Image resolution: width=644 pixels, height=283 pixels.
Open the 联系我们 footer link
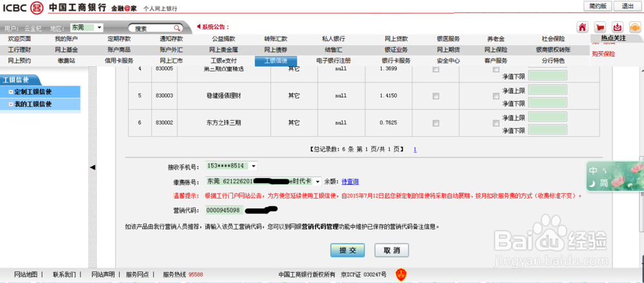click(64, 275)
